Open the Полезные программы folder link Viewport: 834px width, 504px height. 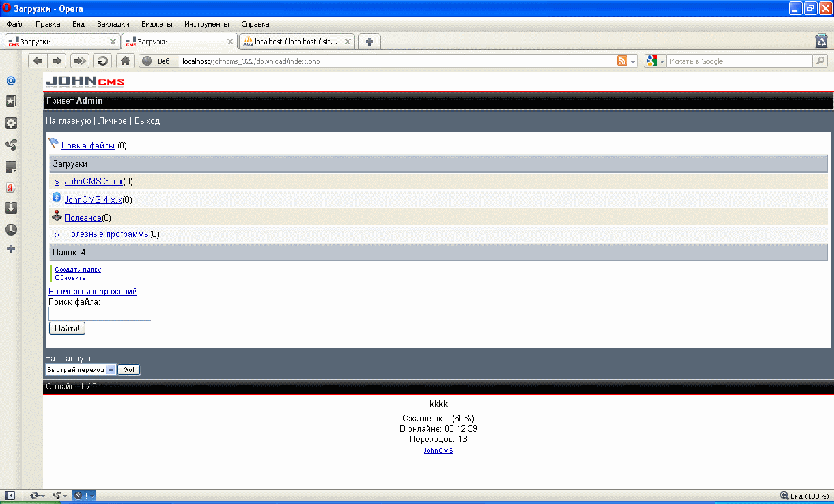108,234
